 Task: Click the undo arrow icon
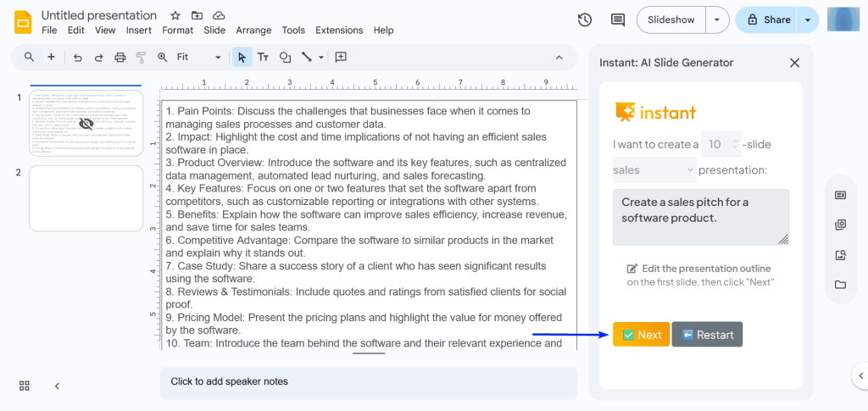coord(78,58)
